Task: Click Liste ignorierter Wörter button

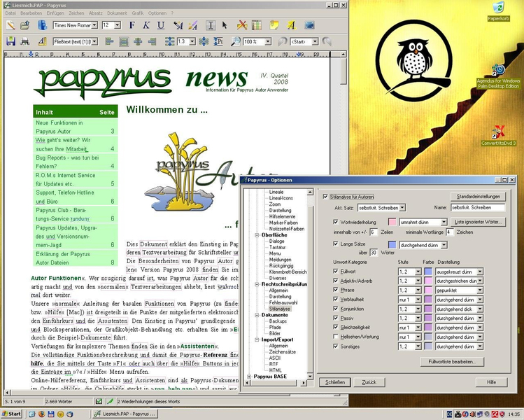Action: [x=479, y=222]
